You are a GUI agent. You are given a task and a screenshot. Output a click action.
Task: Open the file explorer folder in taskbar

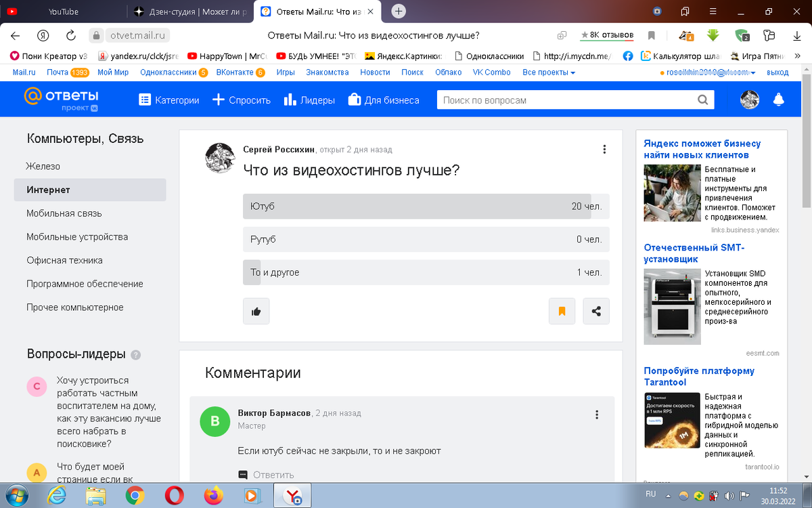pos(95,496)
